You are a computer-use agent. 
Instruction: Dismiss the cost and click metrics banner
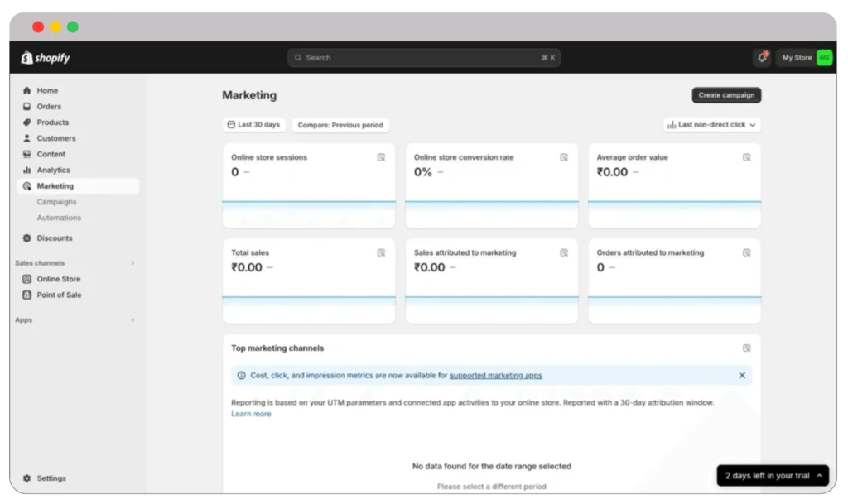742,375
